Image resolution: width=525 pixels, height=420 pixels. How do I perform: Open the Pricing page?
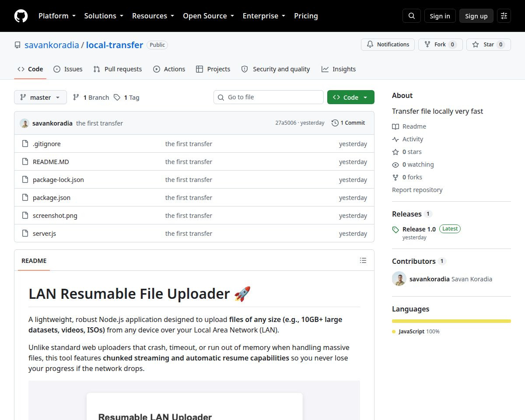tap(306, 16)
